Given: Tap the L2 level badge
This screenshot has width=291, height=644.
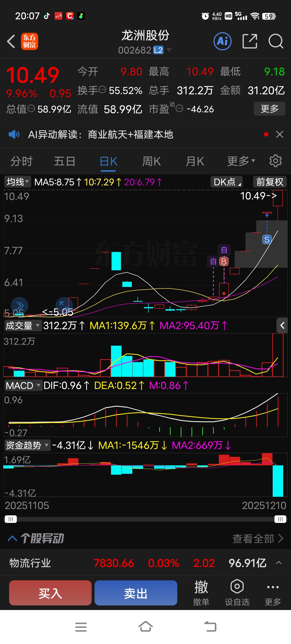Looking at the screenshot, I should click(x=158, y=50).
